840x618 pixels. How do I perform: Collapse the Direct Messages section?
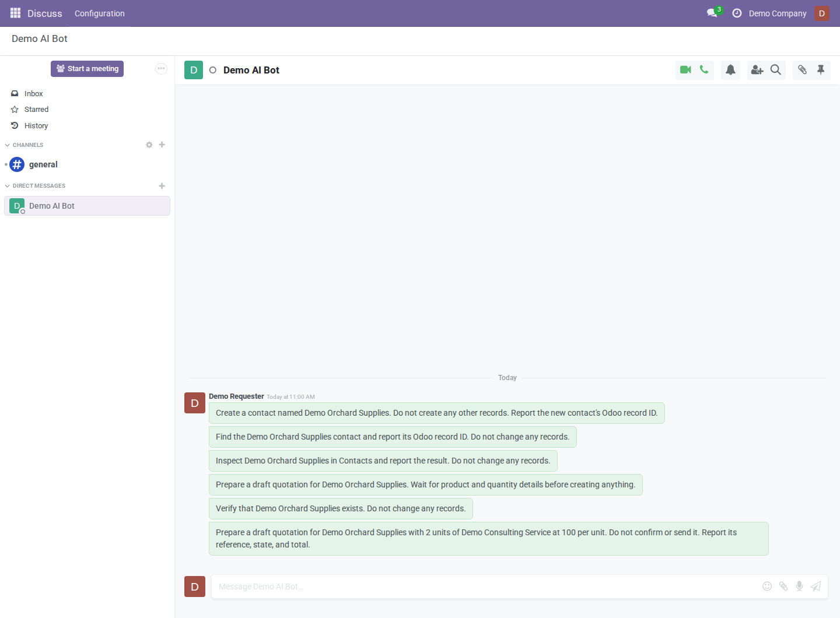[35, 186]
